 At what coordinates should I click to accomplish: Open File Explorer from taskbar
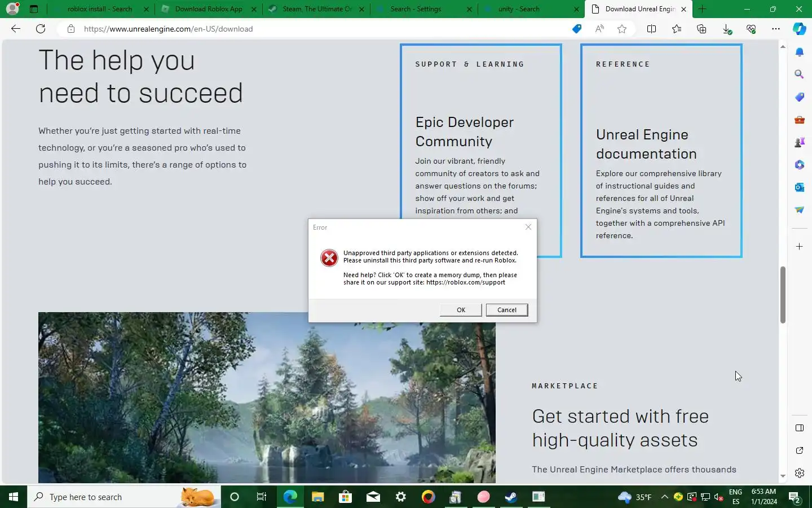[317, 497]
